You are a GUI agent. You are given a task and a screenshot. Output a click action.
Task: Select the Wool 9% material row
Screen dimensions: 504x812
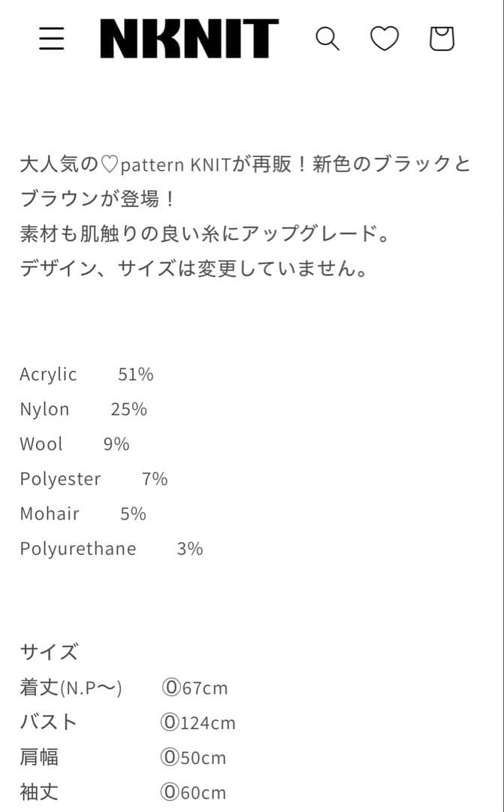point(72,444)
